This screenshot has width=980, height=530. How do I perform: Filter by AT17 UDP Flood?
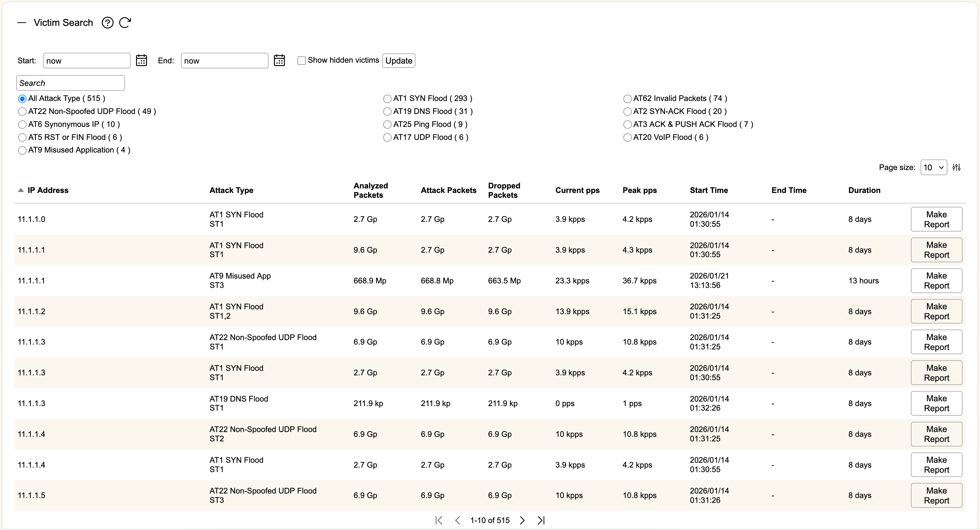click(x=387, y=138)
